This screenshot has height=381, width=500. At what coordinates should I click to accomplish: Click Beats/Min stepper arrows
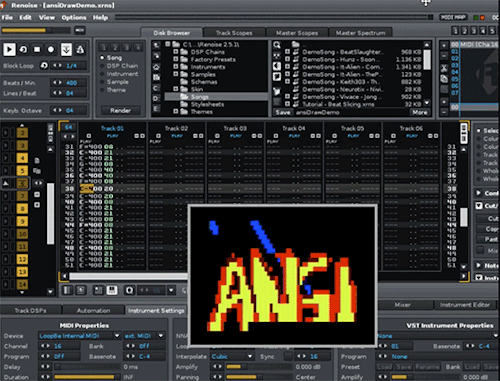(x=57, y=82)
